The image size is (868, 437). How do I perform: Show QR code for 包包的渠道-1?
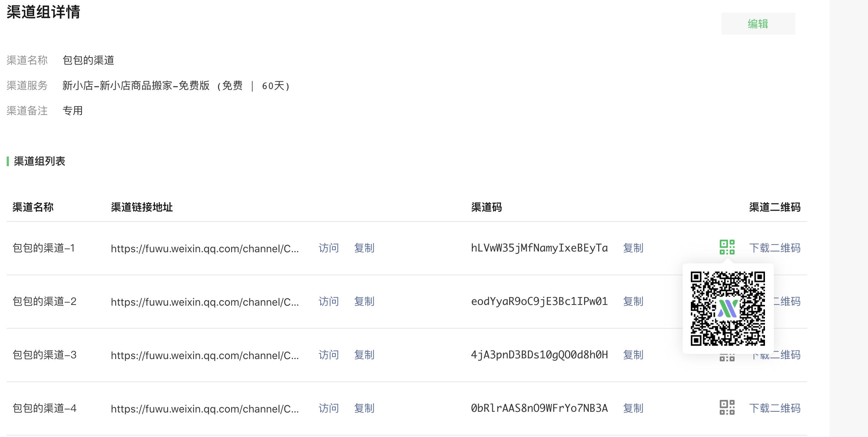coord(727,247)
